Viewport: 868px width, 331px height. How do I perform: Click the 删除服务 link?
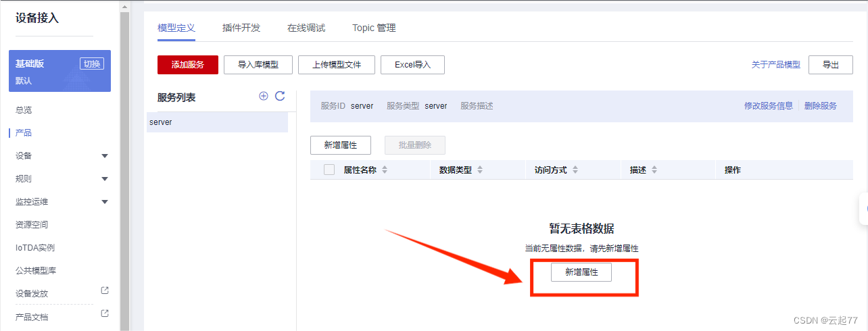pyautogui.click(x=821, y=106)
